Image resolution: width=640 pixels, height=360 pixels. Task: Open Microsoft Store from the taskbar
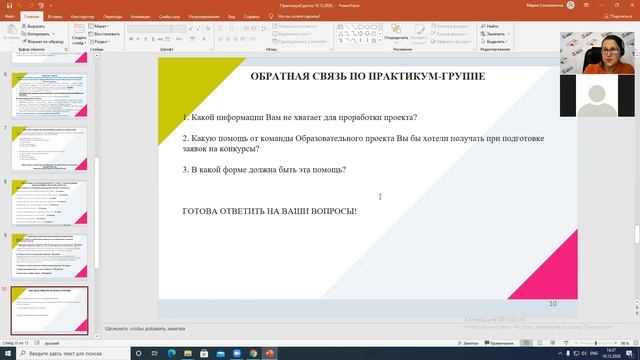click(204, 353)
